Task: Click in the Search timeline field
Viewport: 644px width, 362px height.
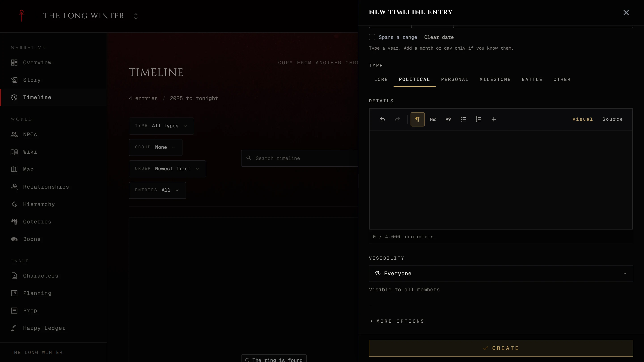Action: (299, 158)
